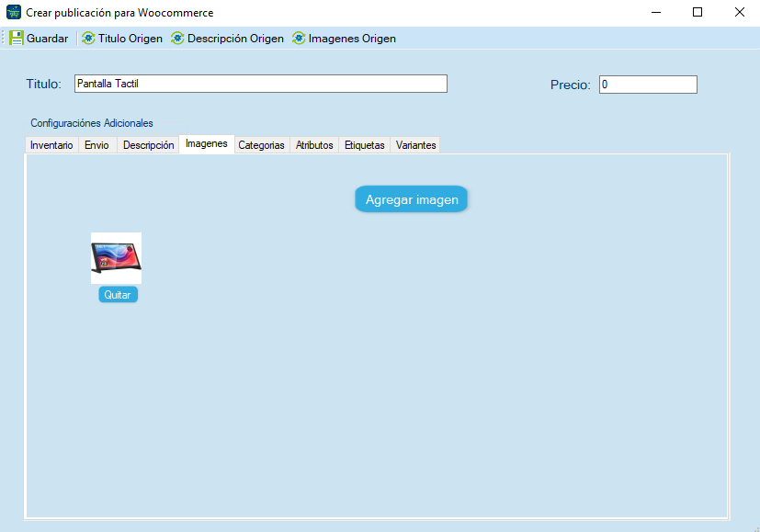Click the app icon in title bar
Screen dimensions: 760x532
pos(14,12)
